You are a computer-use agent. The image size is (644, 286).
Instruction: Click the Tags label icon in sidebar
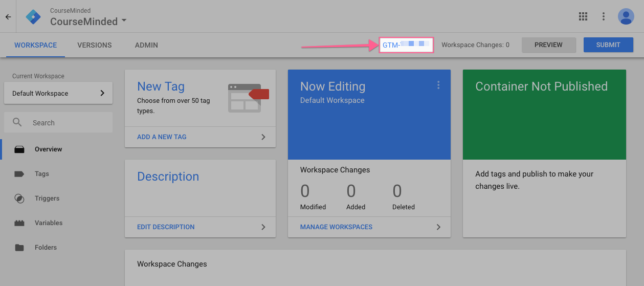click(19, 174)
